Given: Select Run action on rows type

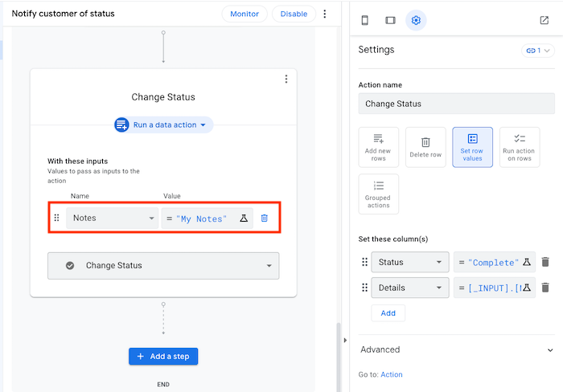Looking at the screenshot, I should 520,147.
